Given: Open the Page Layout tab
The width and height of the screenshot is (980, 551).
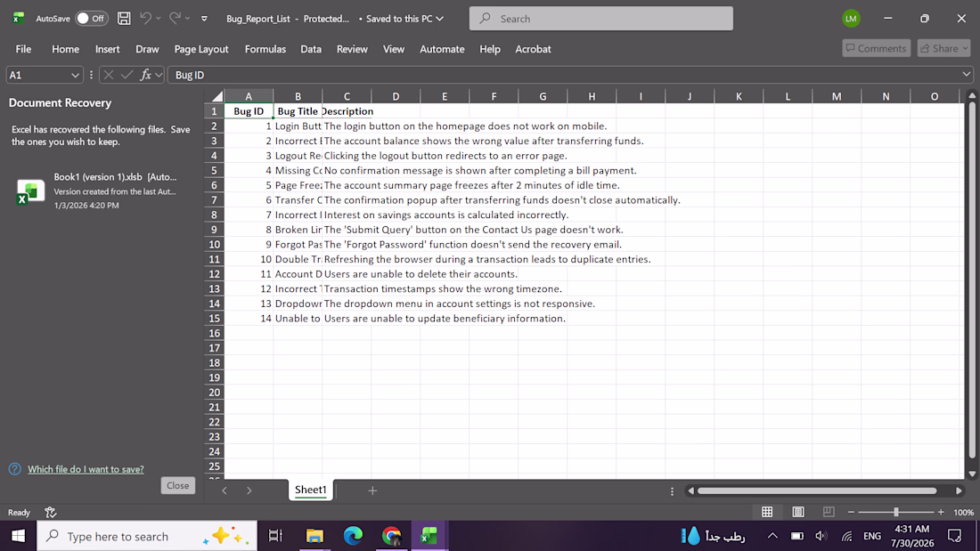Looking at the screenshot, I should (x=201, y=49).
